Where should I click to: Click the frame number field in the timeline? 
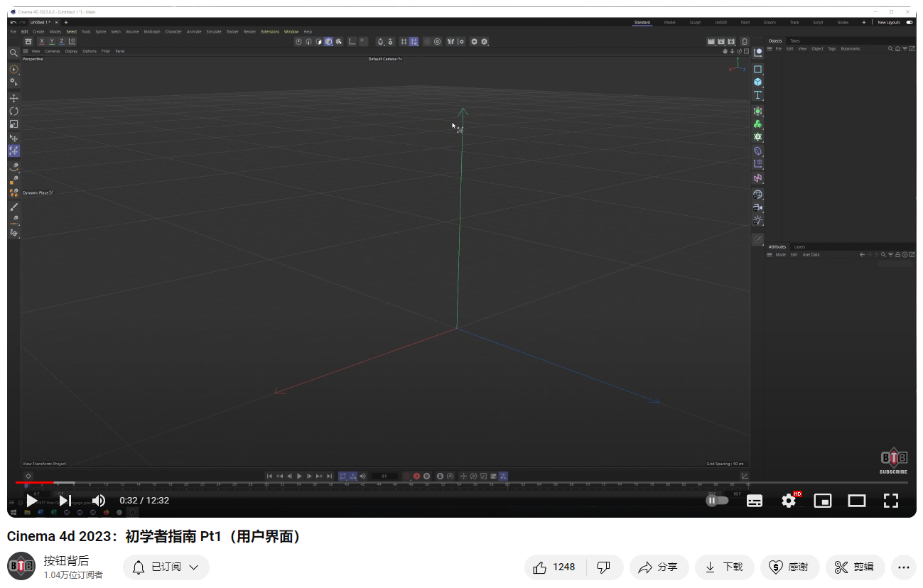[x=385, y=477]
